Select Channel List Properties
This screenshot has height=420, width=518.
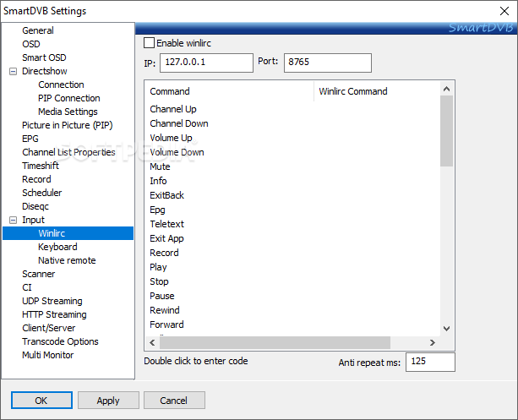pyautogui.click(x=68, y=152)
